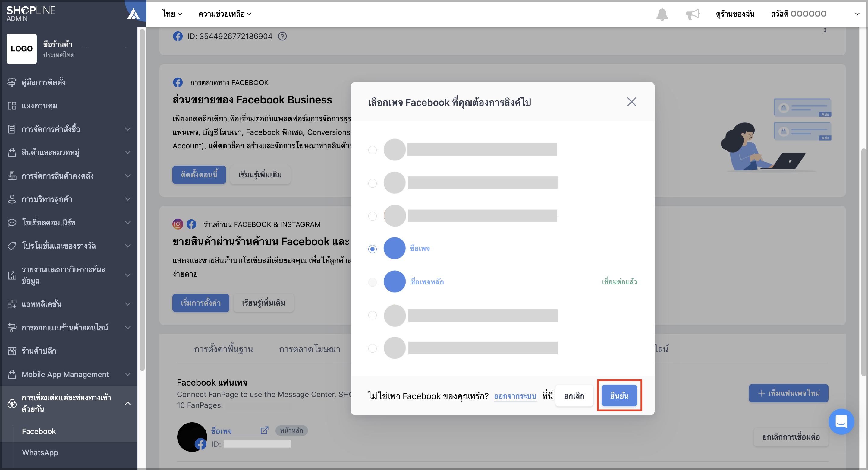
Task: Select the second placeholder page radio button
Action: [372, 183]
